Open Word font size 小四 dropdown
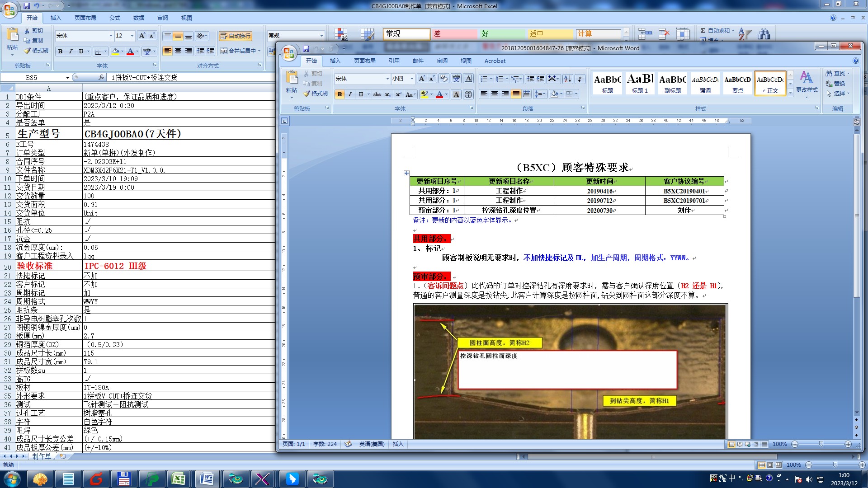 coord(412,79)
